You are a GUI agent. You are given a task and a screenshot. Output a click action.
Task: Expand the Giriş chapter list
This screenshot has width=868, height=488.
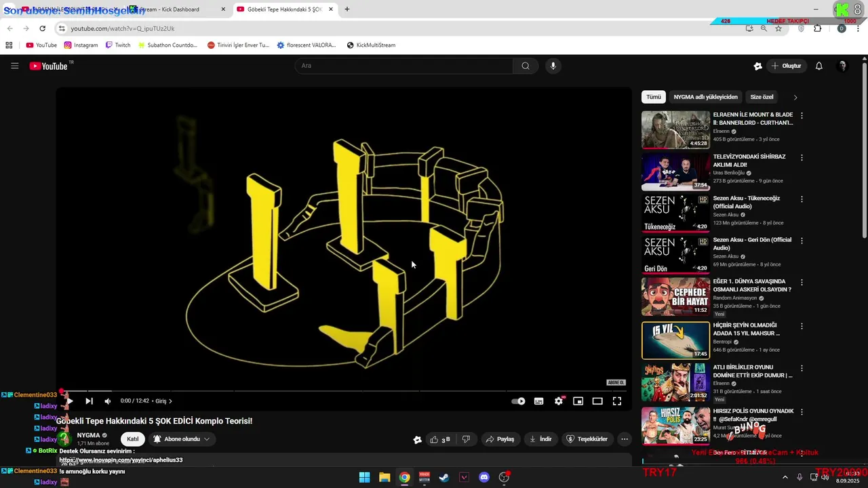tap(163, 401)
